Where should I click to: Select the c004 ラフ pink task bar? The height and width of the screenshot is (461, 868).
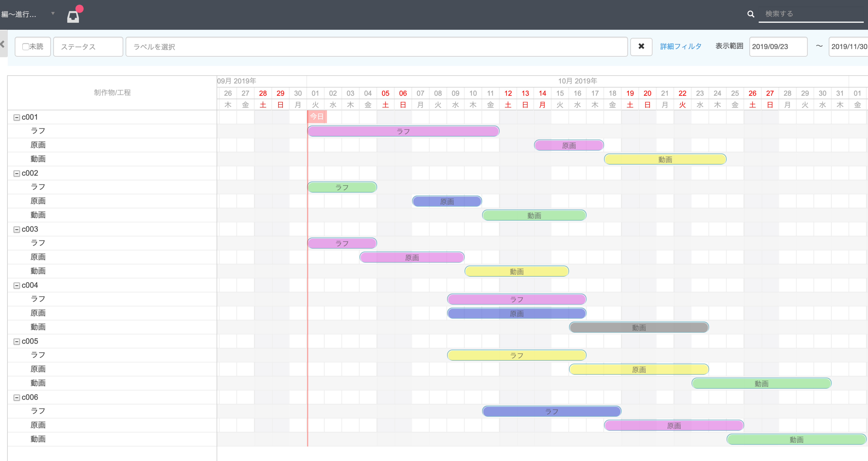click(517, 299)
